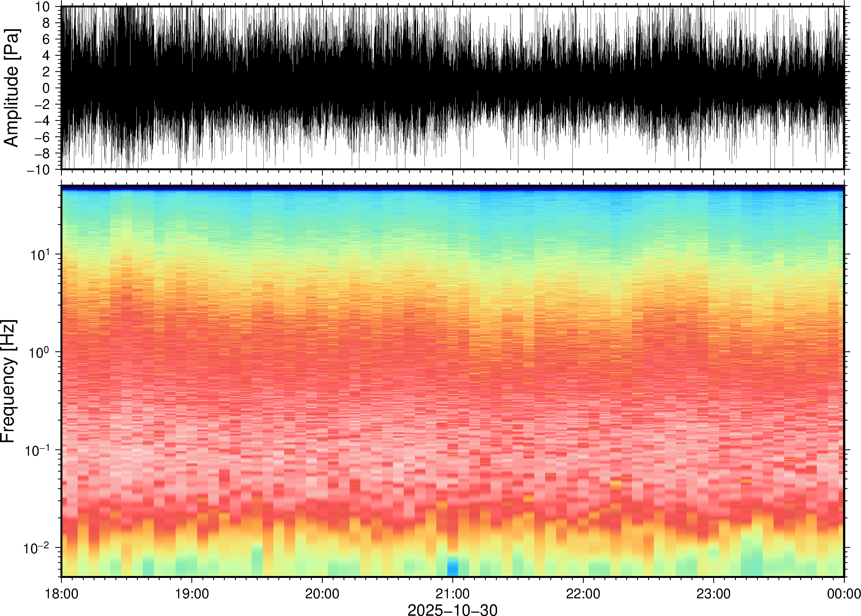Click the amplitude tick label −10

pos(39,169)
